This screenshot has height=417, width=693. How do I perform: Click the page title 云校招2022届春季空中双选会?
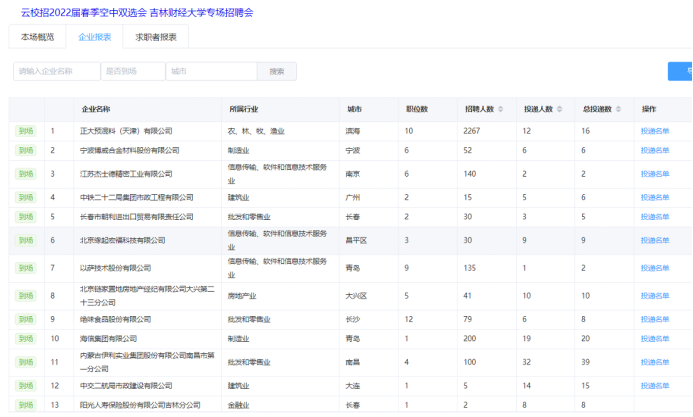click(84, 13)
